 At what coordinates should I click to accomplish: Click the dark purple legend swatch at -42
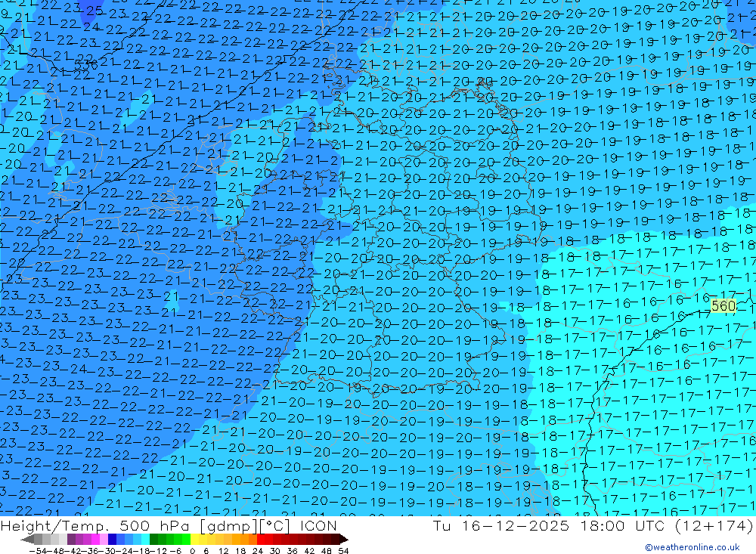pyautogui.click(x=71, y=540)
